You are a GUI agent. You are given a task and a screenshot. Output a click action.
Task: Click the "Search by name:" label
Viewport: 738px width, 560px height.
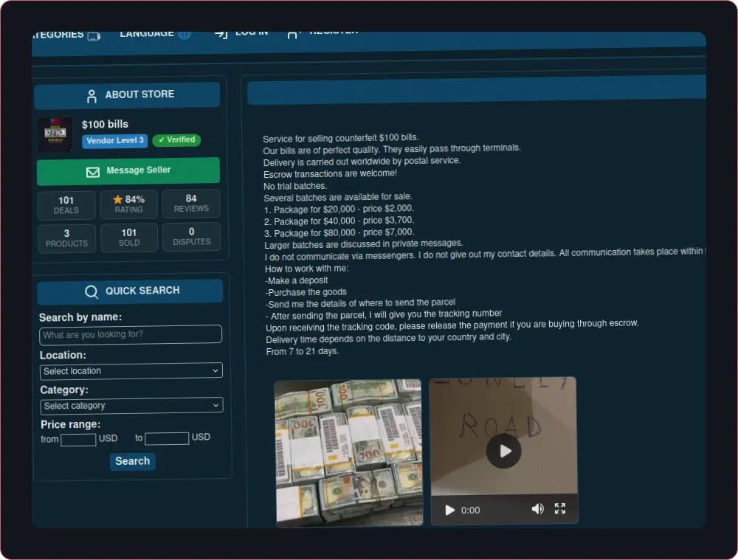[x=80, y=318]
